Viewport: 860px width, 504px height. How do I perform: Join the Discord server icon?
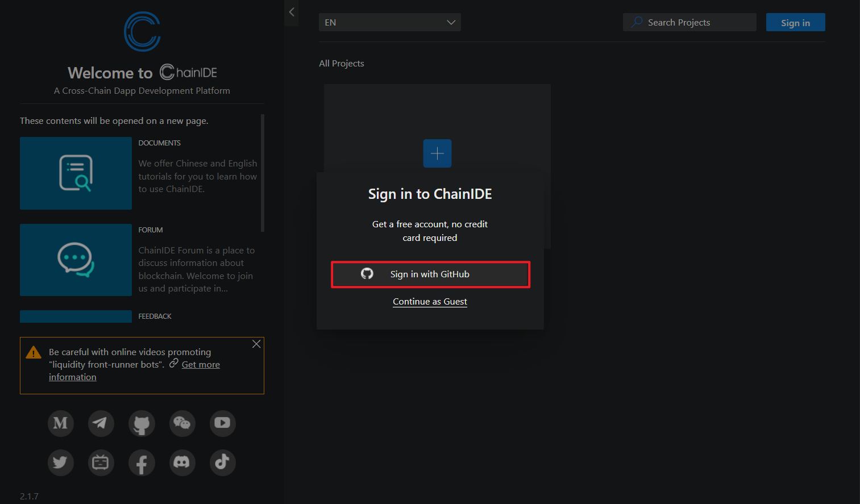pyautogui.click(x=182, y=463)
